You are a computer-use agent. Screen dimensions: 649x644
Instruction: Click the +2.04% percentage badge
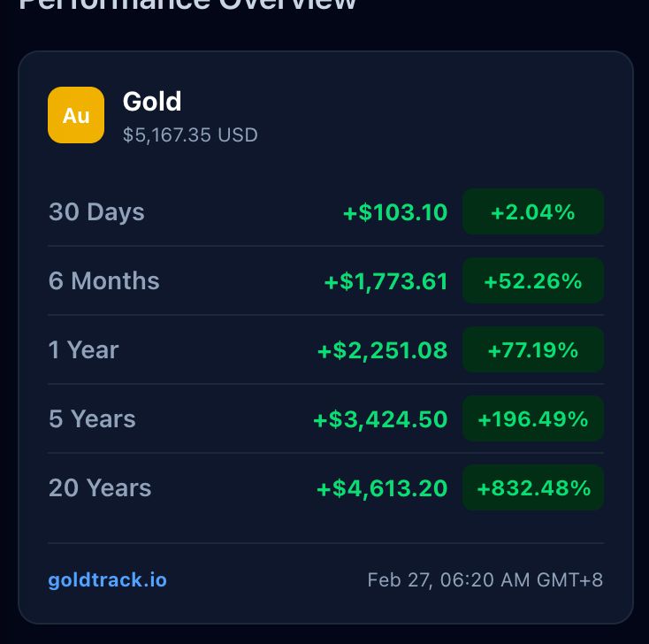533,212
